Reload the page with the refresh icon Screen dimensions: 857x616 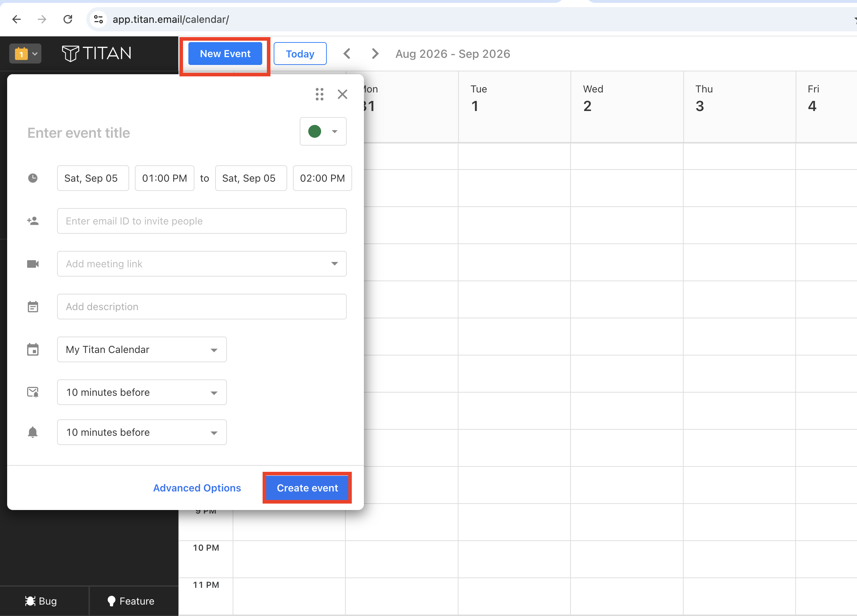(68, 19)
